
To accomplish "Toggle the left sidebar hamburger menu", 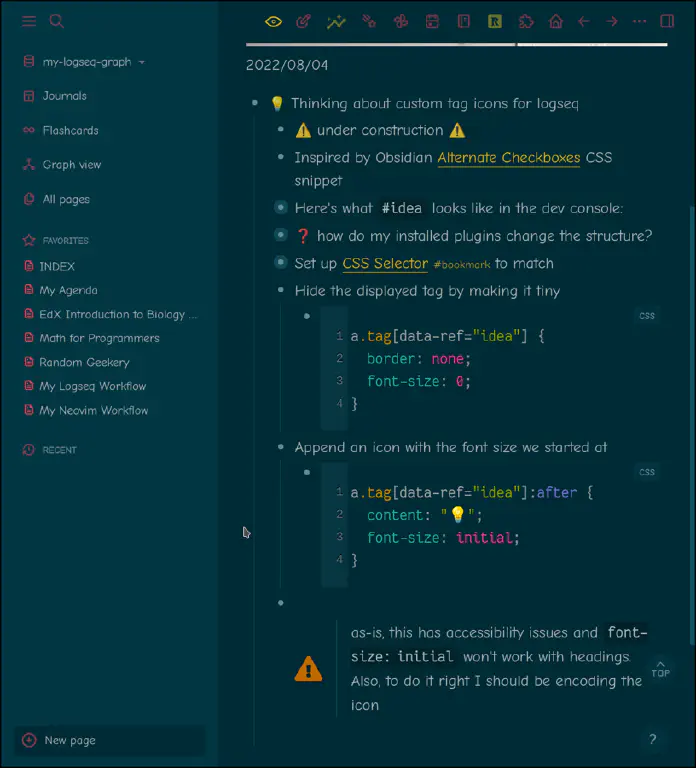I will (x=29, y=21).
